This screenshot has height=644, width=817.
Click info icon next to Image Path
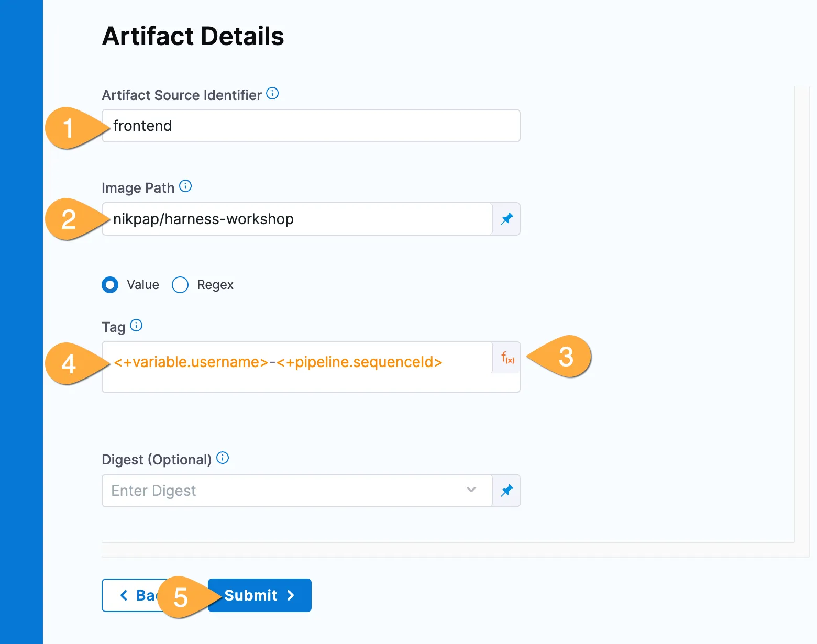click(185, 186)
